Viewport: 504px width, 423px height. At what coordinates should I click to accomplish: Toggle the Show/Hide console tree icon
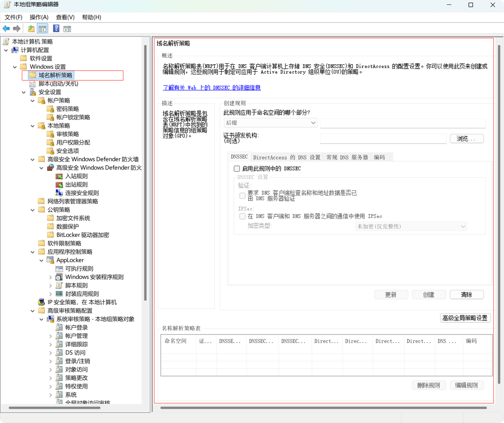pyautogui.click(x=43, y=28)
